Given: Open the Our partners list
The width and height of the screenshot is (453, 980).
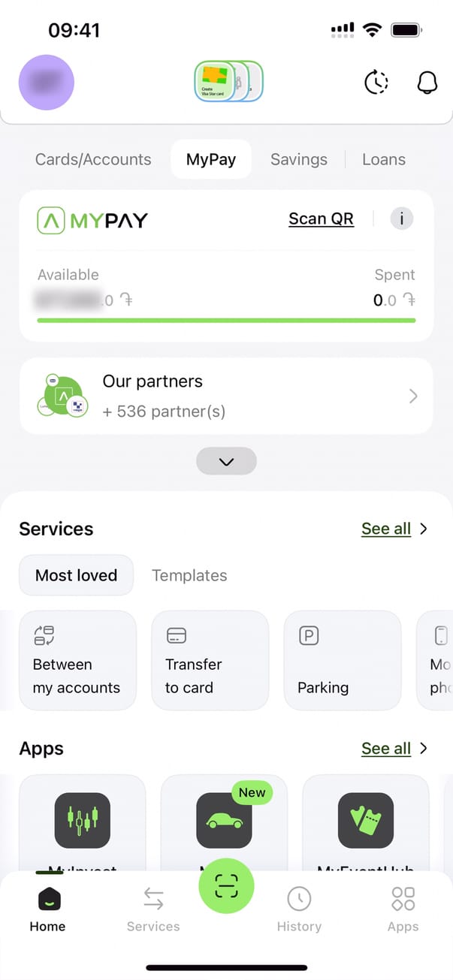Looking at the screenshot, I should click(x=226, y=396).
